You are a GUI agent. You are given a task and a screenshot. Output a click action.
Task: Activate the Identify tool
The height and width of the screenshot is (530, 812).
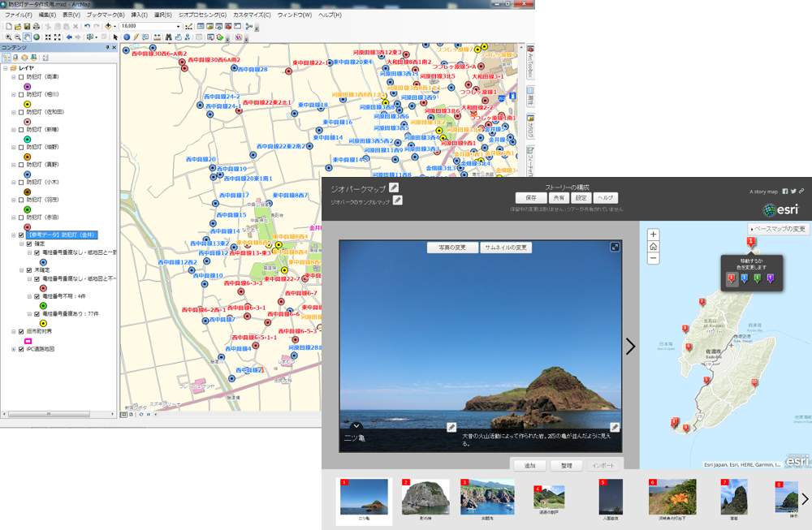tap(127, 35)
